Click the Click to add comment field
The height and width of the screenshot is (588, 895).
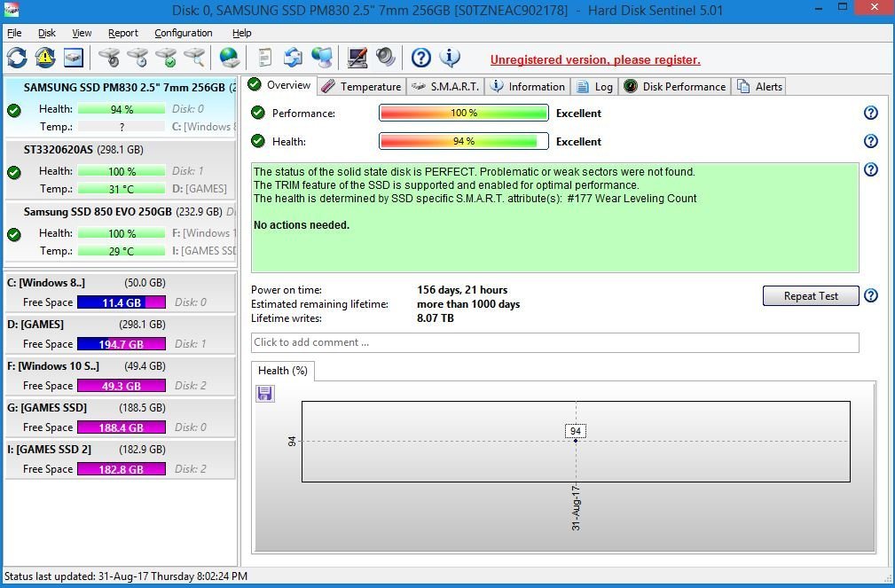tap(554, 342)
